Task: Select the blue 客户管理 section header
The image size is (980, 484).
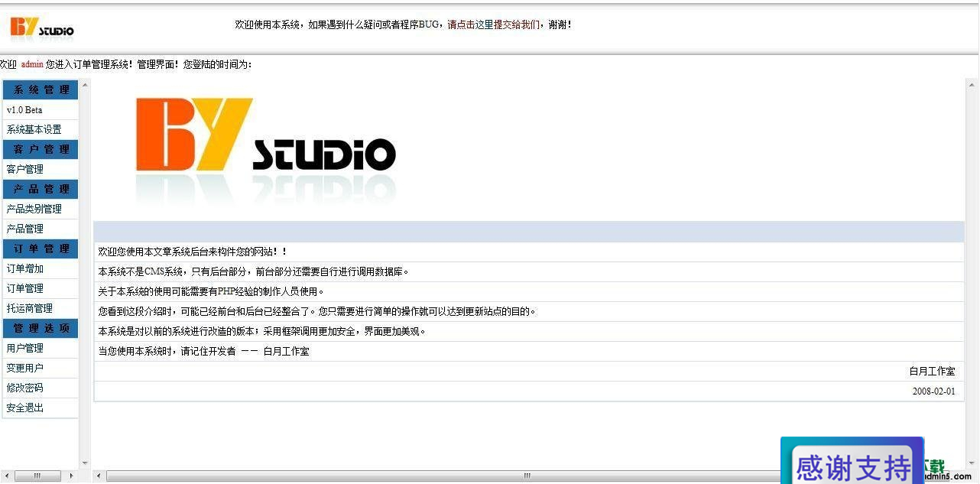Action: pos(41,149)
